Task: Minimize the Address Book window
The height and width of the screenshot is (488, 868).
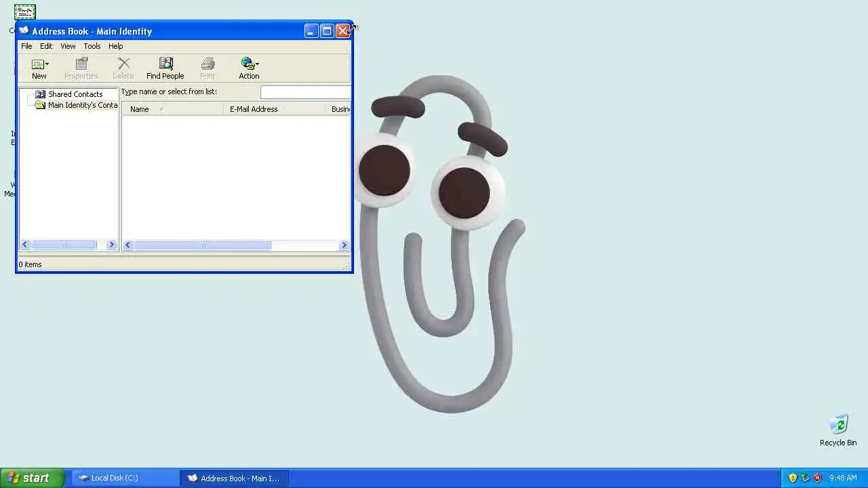Action: [x=311, y=31]
